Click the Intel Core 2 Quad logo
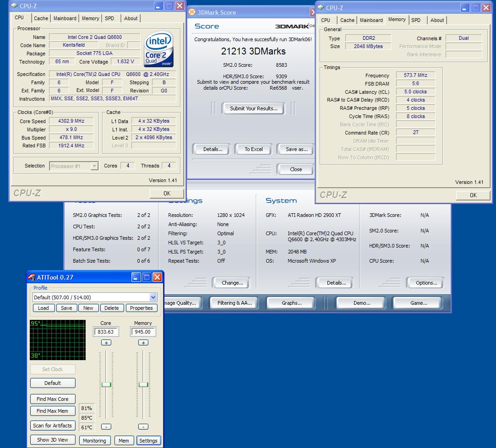This screenshot has height=448, width=496. pos(158,49)
